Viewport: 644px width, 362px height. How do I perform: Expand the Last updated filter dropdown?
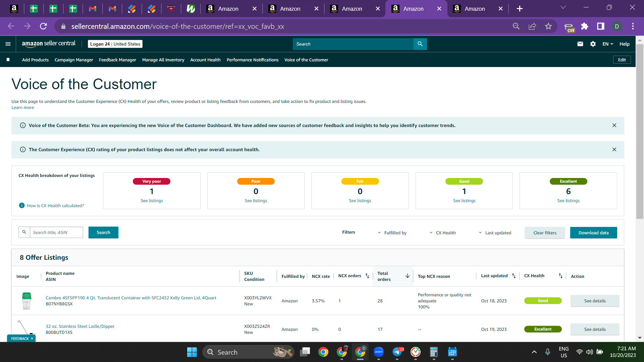click(x=495, y=233)
